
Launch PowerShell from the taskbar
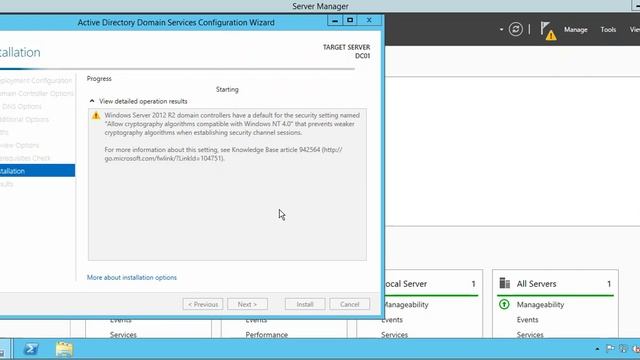[x=31, y=349]
